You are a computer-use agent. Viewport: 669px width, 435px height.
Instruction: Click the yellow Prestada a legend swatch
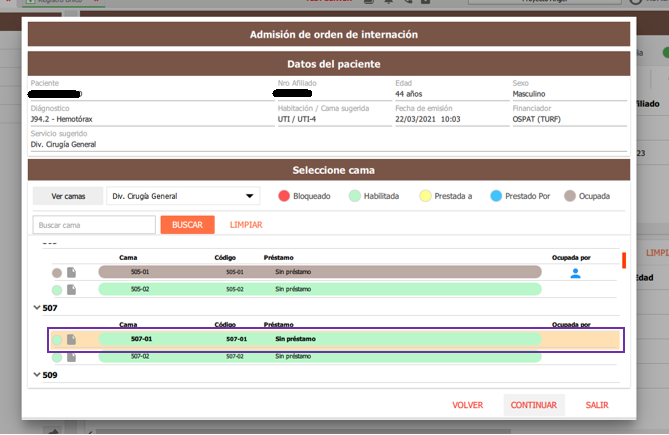(x=425, y=196)
